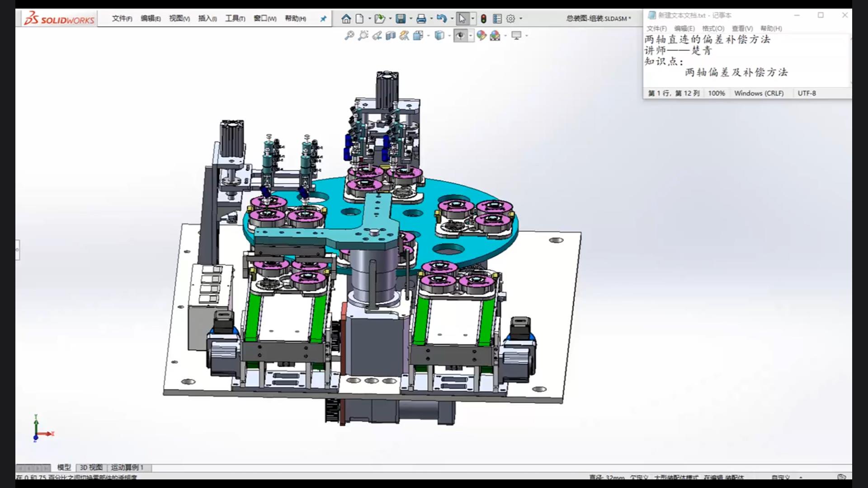Click Previous View icon
This screenshot has width=868, height=488.
pos(377,35)
